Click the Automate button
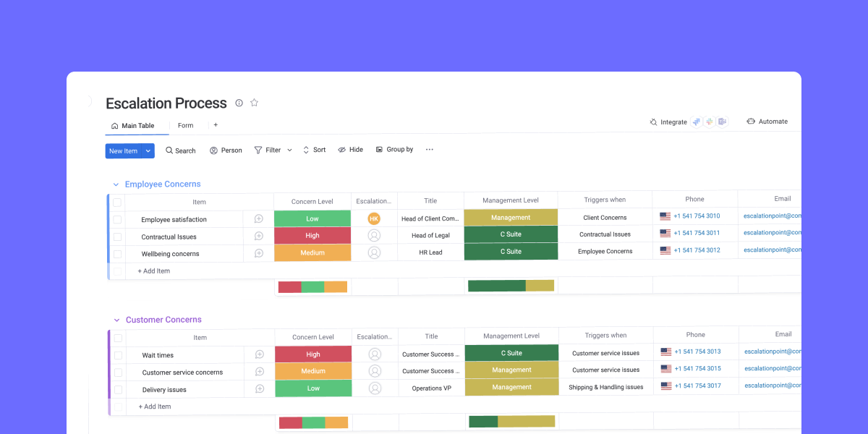Image resolution: width=868 pixels, height=434 pixels. 767,122
